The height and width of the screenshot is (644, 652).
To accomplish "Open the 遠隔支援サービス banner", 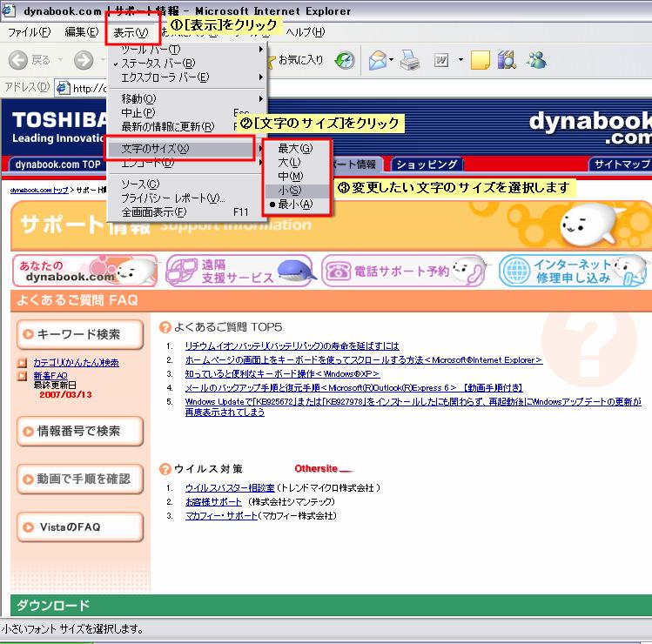I will (239, 271).
